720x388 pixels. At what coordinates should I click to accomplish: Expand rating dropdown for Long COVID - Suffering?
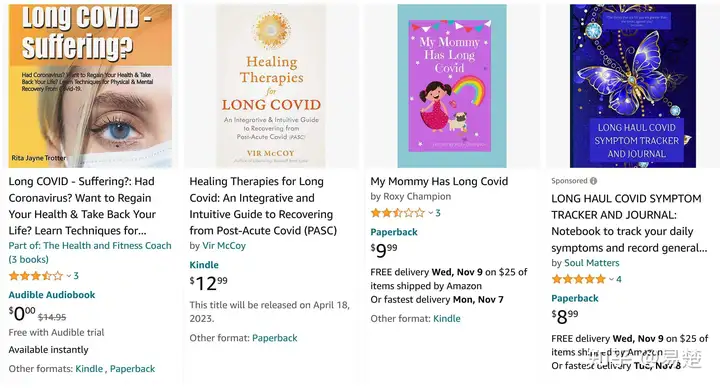pyautogui.click(x=69, y=276)
